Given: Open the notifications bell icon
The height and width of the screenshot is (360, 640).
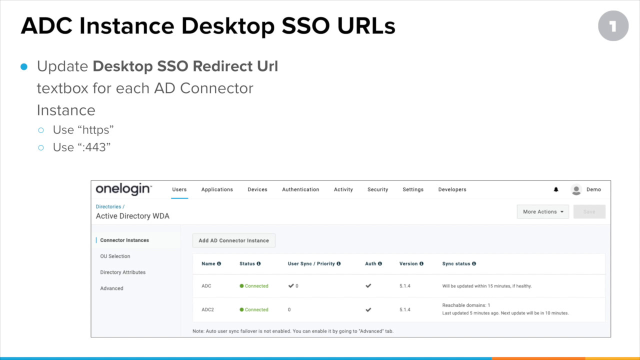Looking at the screenshot, I should point(556,189).
